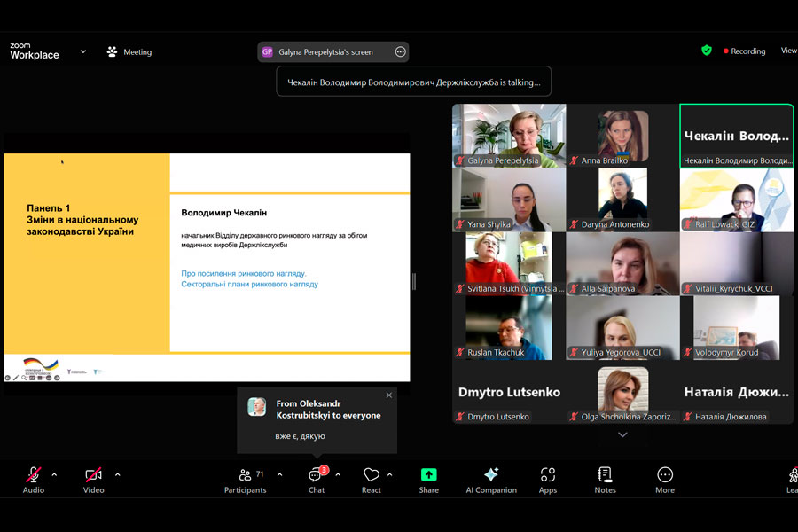Click Oleksandr Kostrubitskyi's avatar in notification
798x532 pixels.
256,407
